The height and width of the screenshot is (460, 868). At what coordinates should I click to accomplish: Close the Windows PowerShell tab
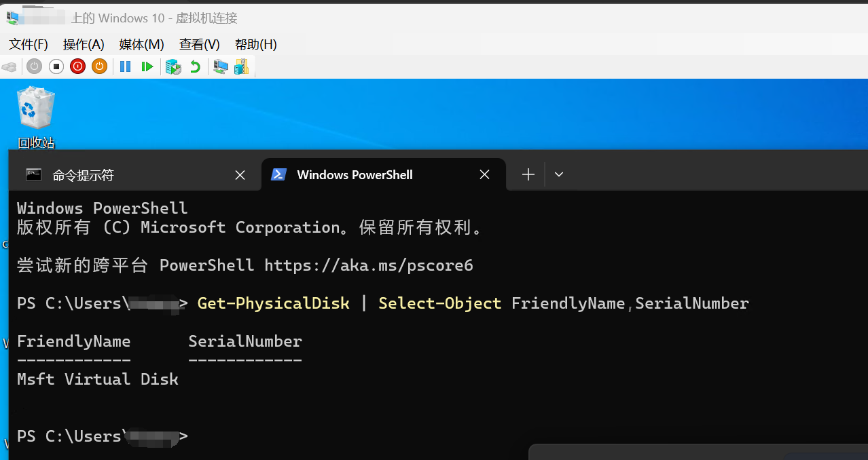(x=484, y=174)
